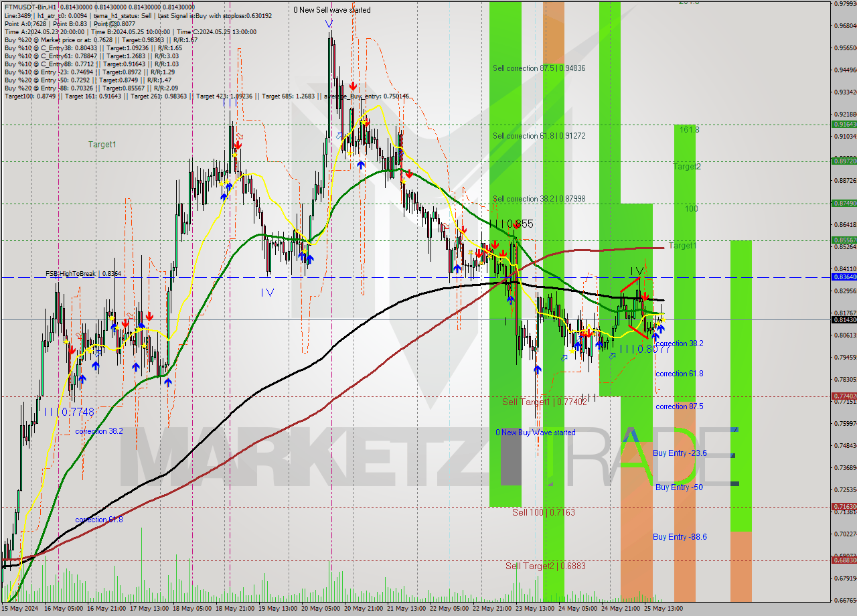This screenshot has height=616, width=857.
Task: Click the '25 May 13:00' time label
Action: (664, 609)
